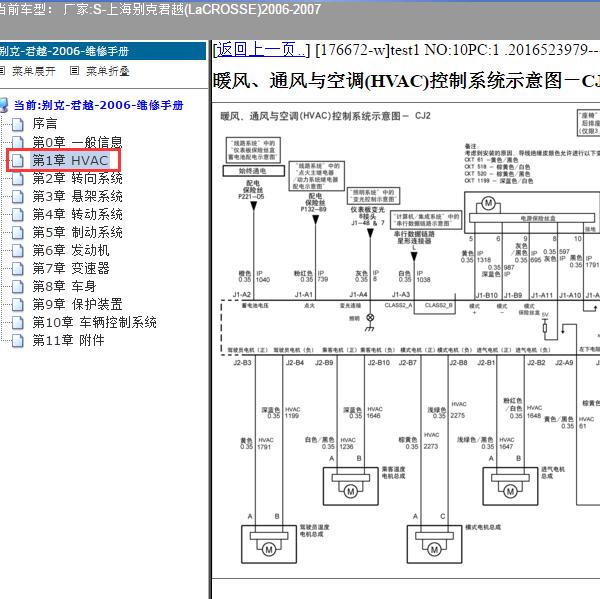Click the 返回上一页 link
The width and height of the screenshot is (600, 599).
point(261,50)
